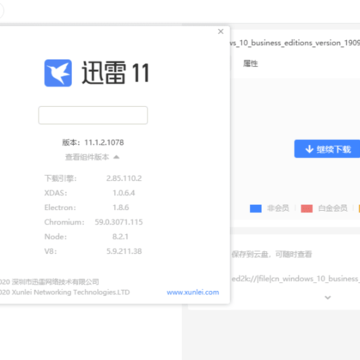
Task: Select Chromium version 59.0.3071.115
Action: coord(119,222)
